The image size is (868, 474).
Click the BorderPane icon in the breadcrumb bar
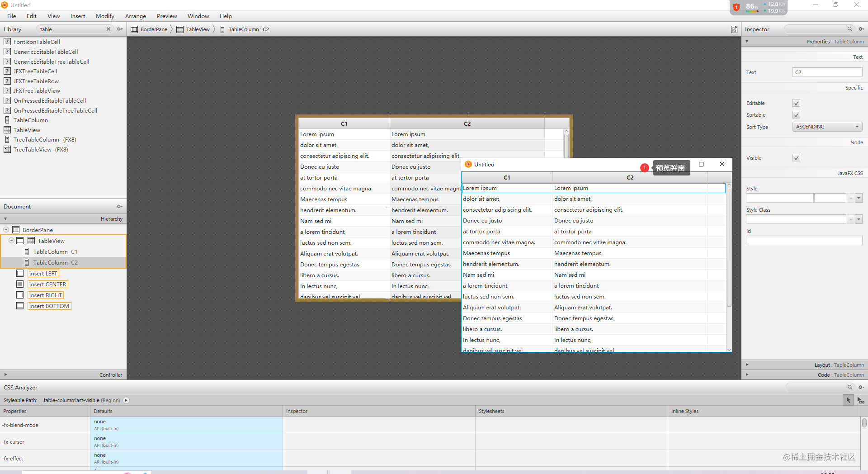tap(134, 29)
